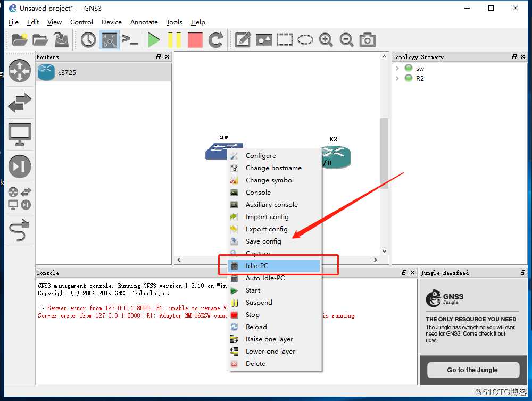Open the File menu
This screenshot has height=401, width=532.
coord(13,22)
